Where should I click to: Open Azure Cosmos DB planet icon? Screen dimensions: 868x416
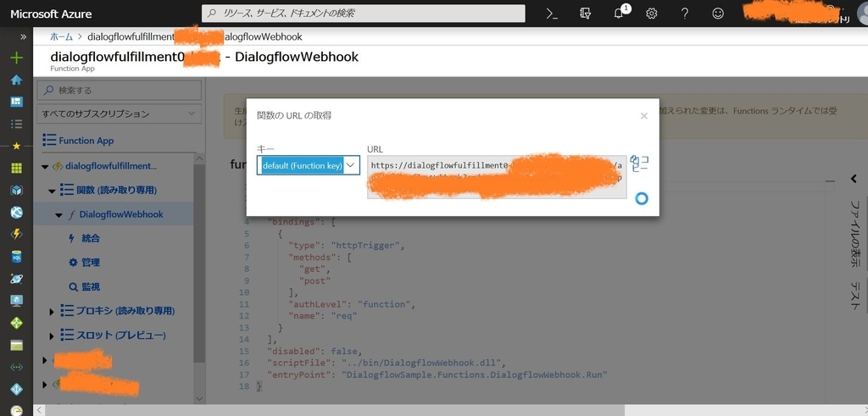click(x=17, y=279)
